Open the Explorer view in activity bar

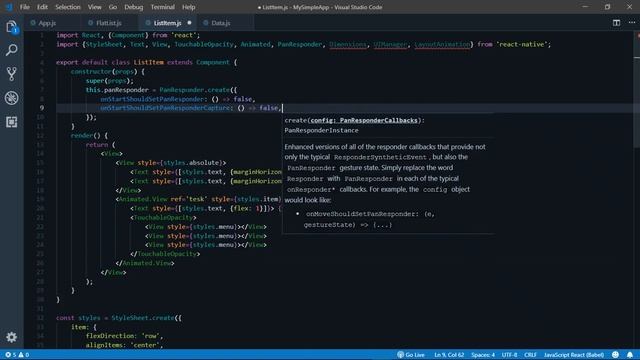pyautogui.click(x=11, y=27)
